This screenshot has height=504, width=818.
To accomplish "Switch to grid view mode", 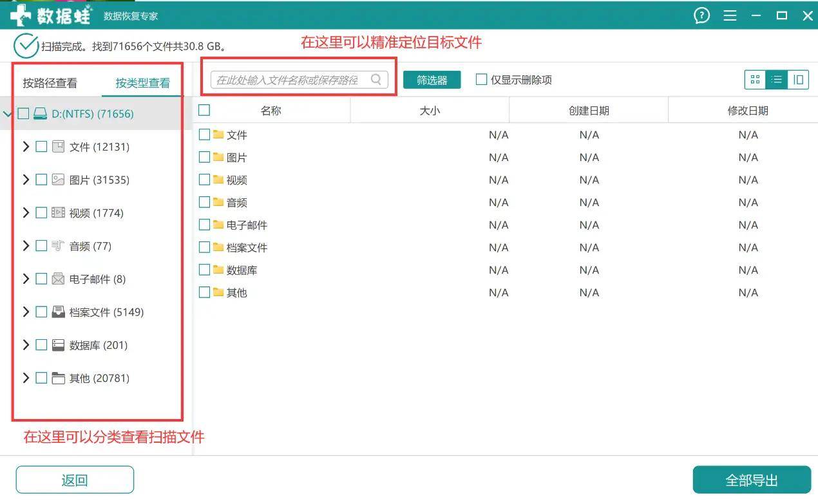I will pyautogui.click(x=755, y=79).
